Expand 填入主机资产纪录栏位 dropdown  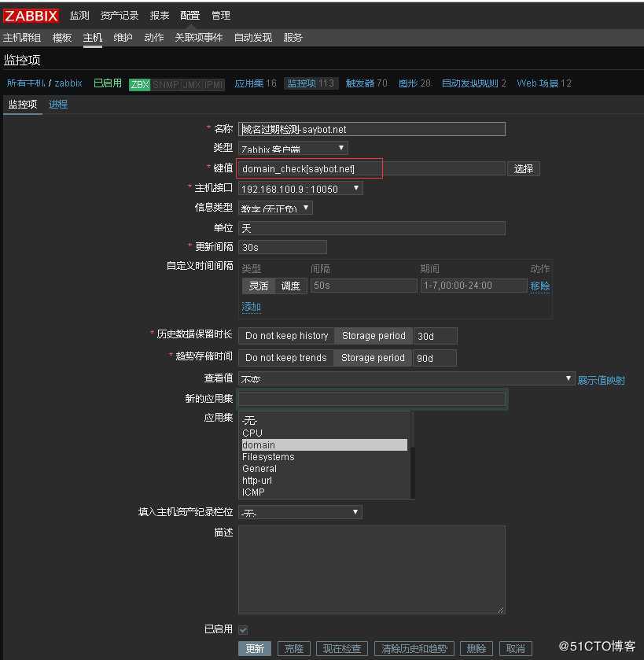tap(300, 512)
